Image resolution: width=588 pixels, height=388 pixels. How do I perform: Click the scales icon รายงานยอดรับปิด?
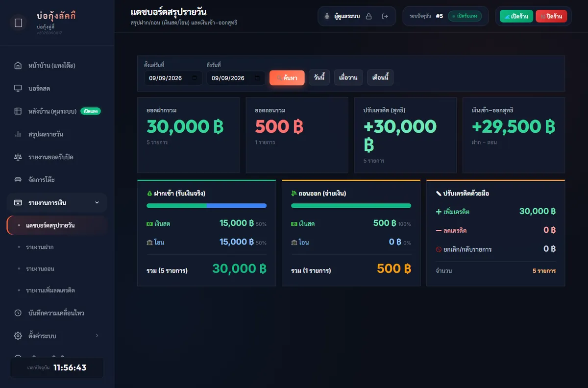[18, 157]
